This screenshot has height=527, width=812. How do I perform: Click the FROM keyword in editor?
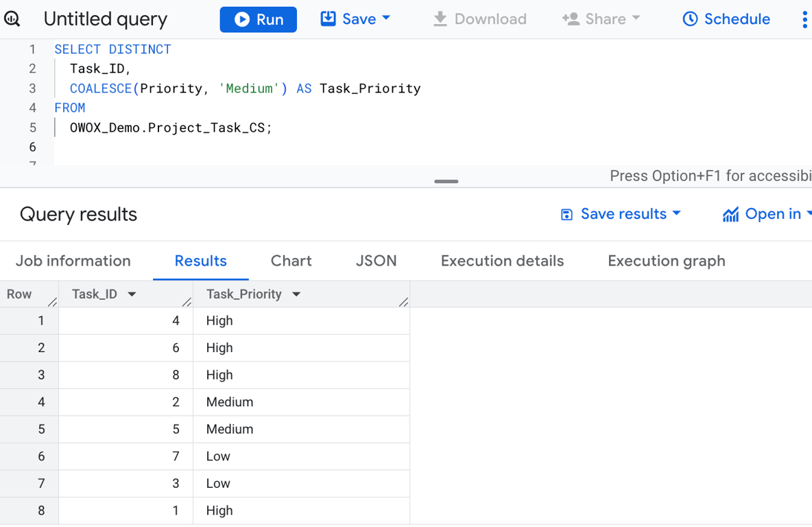point(70,108)
